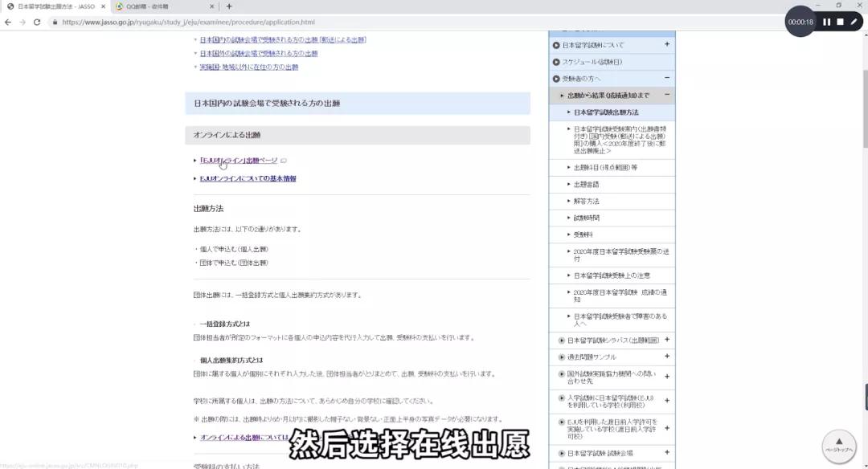Open 試験時間 sidebar entry
The image size is (868, 469).
586,218
